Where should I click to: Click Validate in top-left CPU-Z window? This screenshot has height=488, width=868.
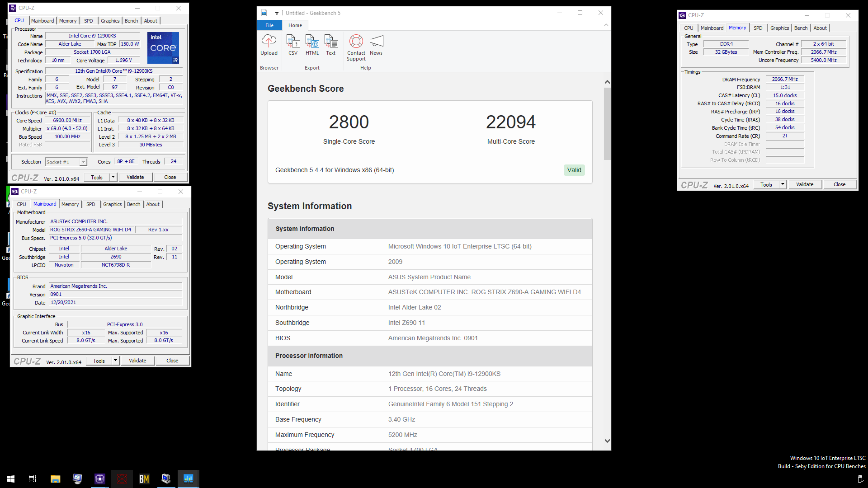pyautogui.click(x=135, y=177)
